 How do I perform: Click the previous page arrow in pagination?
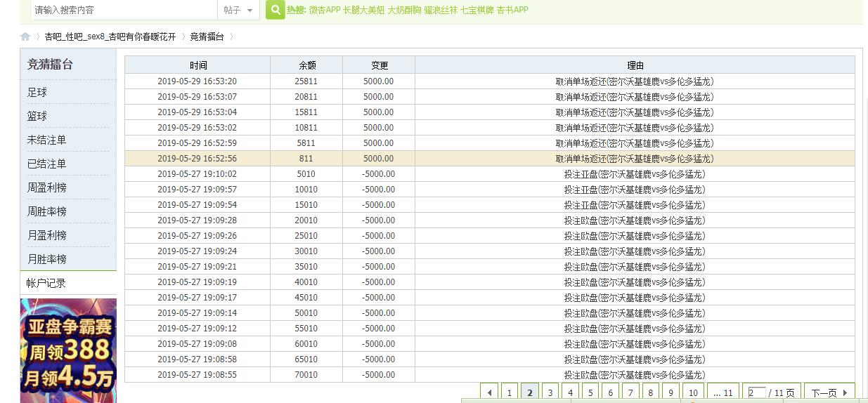[x=489, y=392]
